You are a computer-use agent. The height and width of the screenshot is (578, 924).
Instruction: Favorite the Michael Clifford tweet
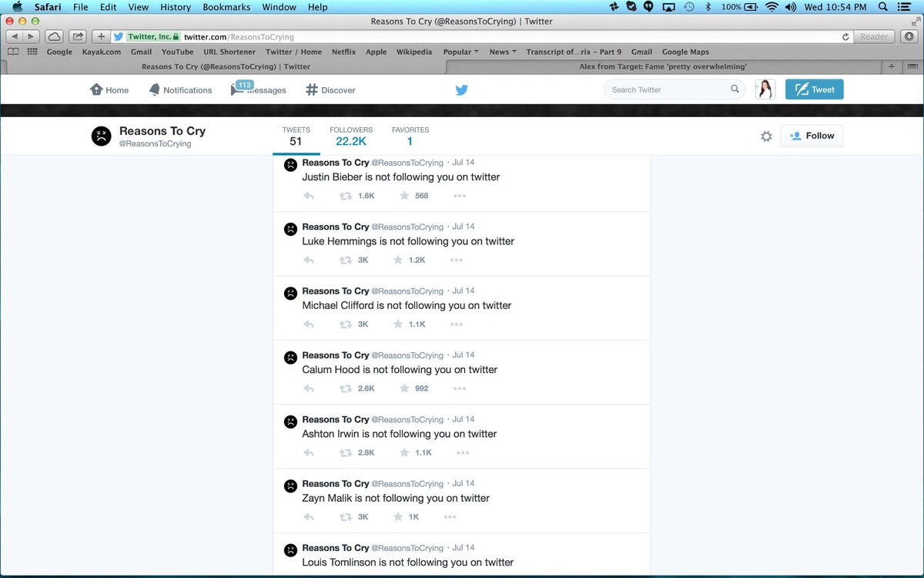398,324
